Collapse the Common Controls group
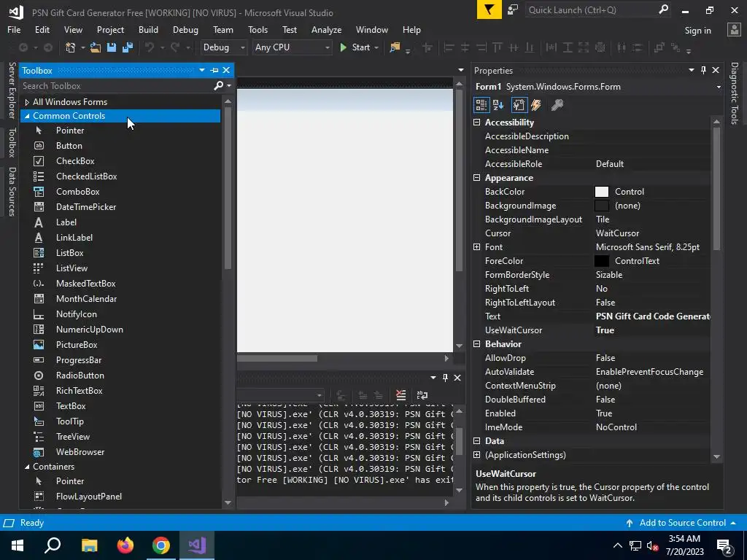The height and width of the screenshot is (560, 747). click(27, 116)
